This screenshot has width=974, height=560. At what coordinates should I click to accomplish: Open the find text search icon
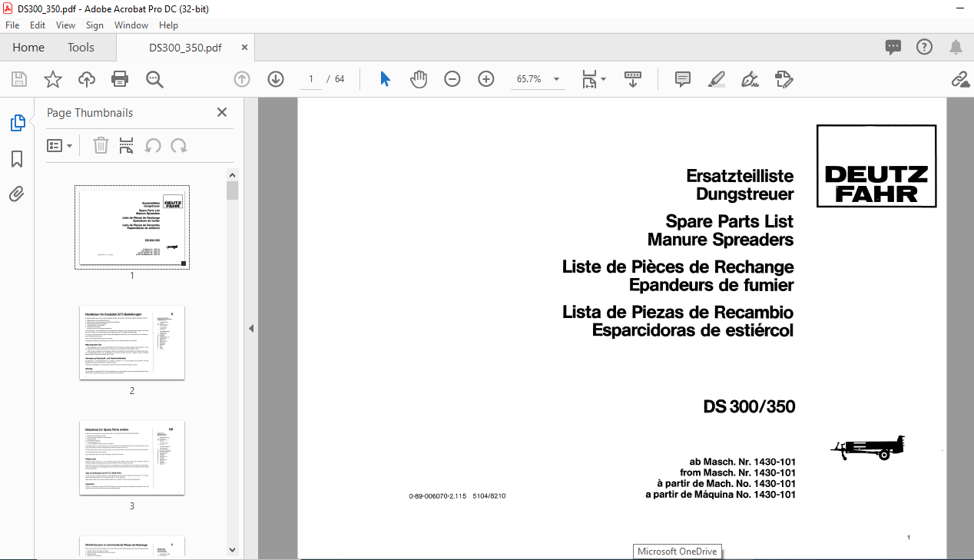(154, 79)
